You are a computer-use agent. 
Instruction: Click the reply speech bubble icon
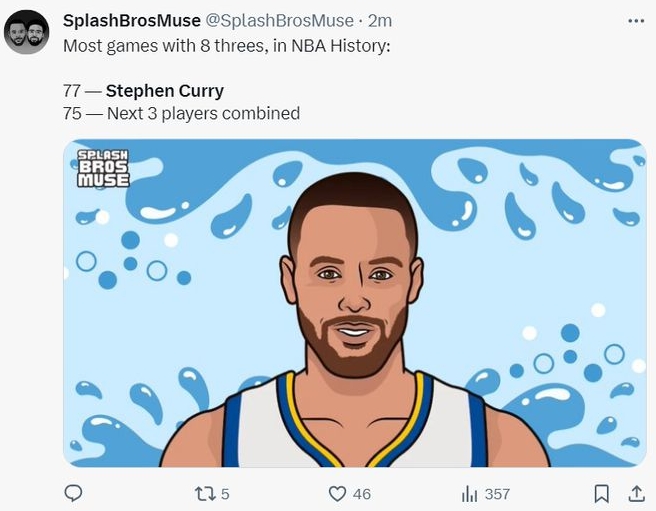73,493
